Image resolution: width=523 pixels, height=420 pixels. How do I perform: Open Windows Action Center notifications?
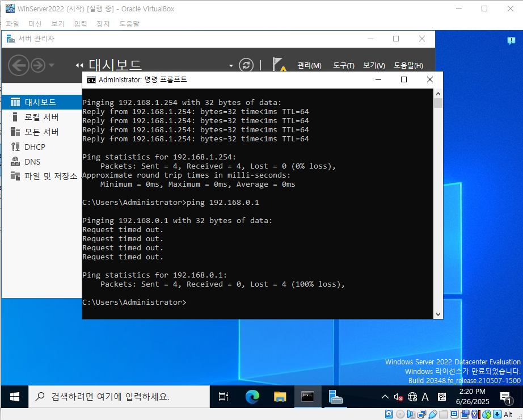pyautogui.click(x=506, y=397)
